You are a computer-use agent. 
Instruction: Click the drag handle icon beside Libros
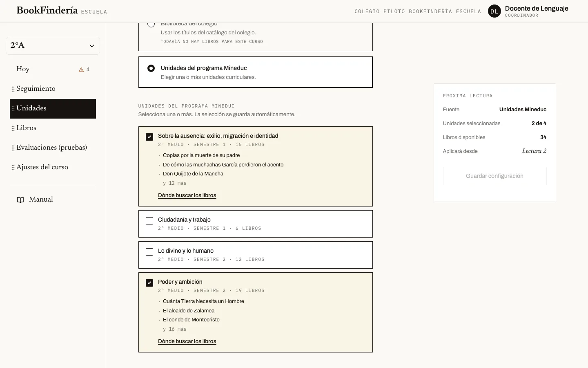tap(13, 128)
